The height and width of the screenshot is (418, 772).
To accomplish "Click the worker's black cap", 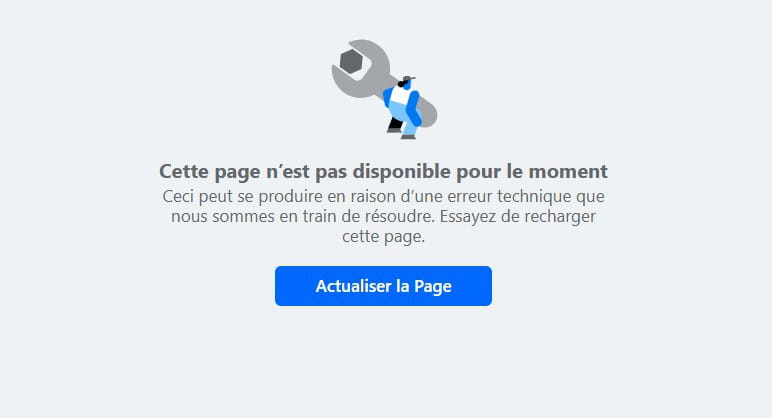I will click(x=409, y=79).
